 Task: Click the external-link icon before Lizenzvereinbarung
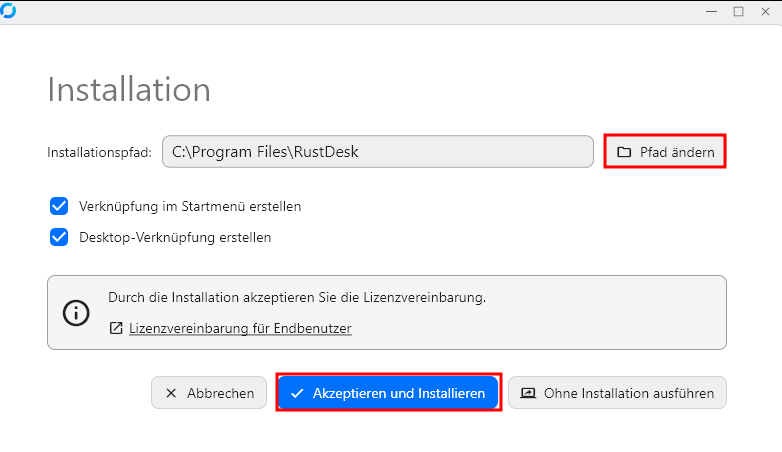116,328
